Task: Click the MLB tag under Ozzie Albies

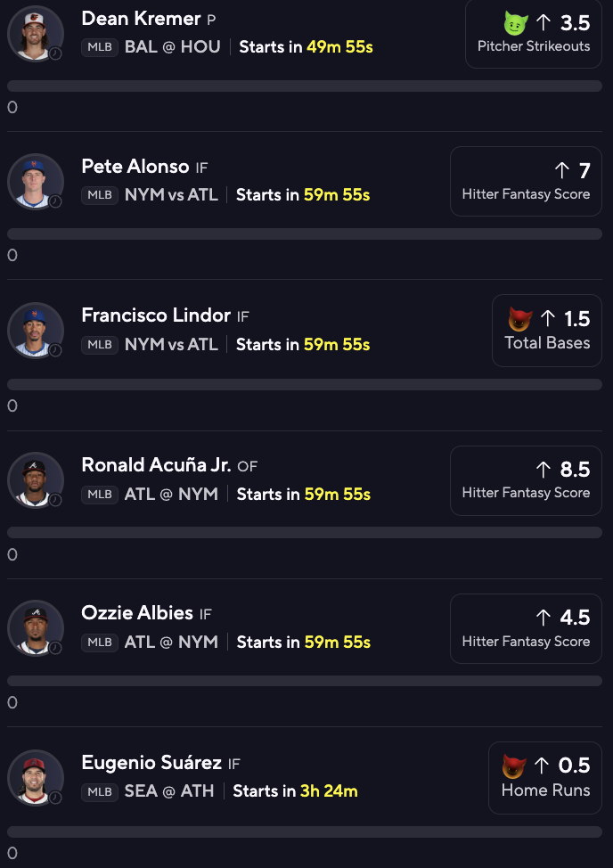Action: click(100, 643)
